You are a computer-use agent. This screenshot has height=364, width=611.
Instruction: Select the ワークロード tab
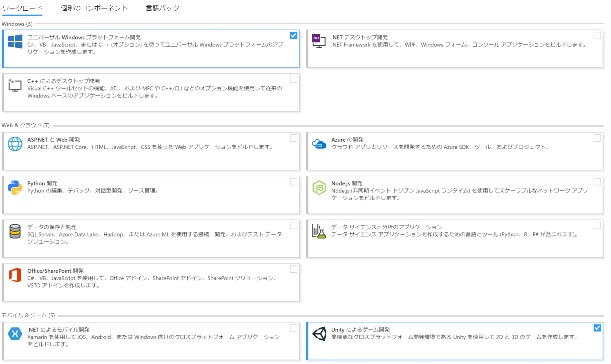[x=22, y=8]
